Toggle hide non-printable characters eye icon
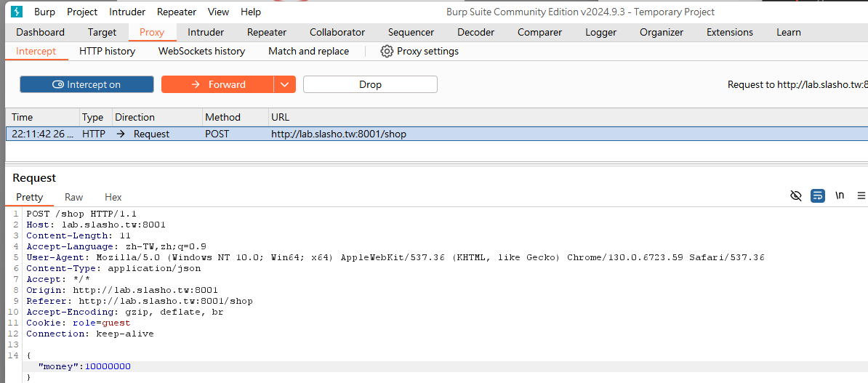The width and height of the screenshot is (868, 383). 796,196
